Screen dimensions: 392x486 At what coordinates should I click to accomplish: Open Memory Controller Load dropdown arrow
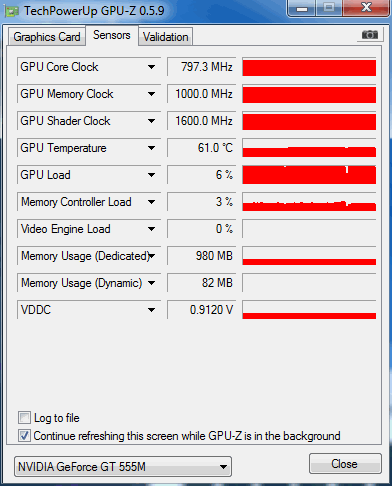coord(151,202)
